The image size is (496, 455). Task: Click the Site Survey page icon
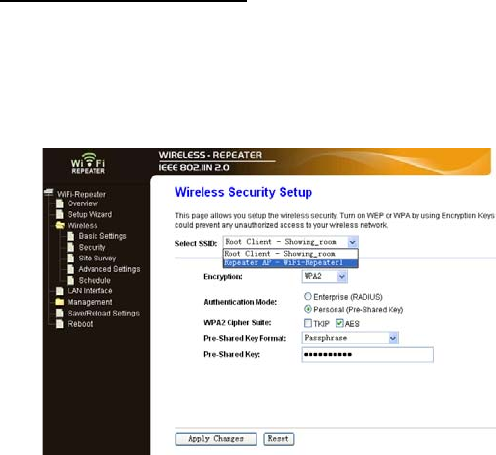pos(71,258)
